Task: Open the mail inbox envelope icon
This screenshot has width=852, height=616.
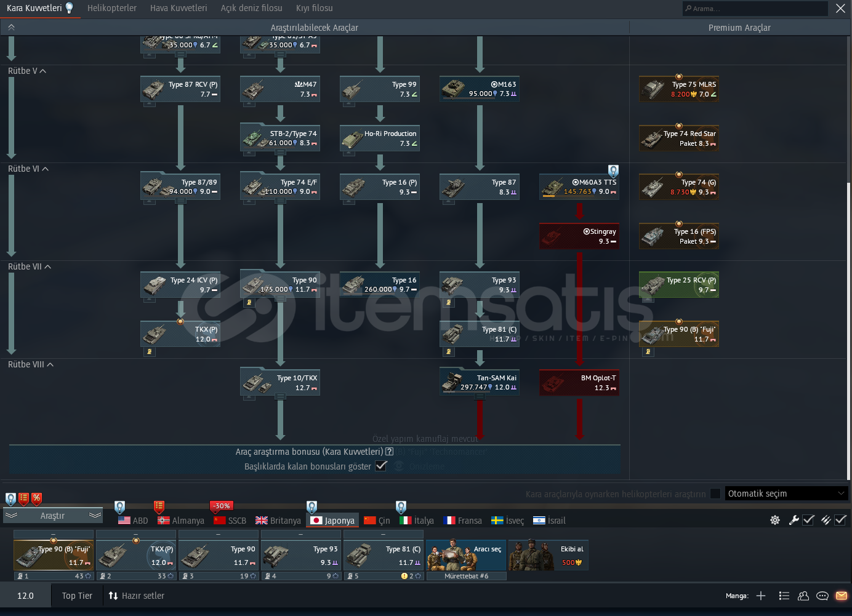Action: [x=841, y=596]
